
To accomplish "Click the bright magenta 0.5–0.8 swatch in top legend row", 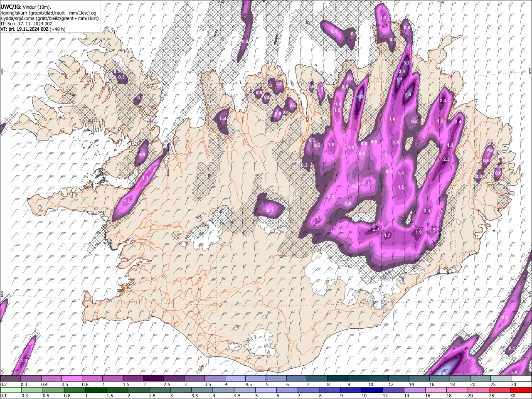I will tap(72, 379).
